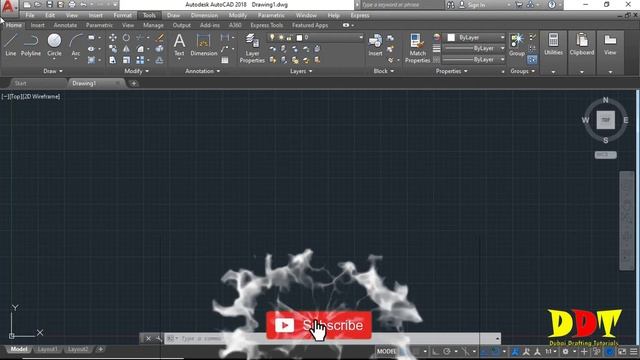
Task: Switch to the Annotate ribbon tab
Action: click(65, 25)
